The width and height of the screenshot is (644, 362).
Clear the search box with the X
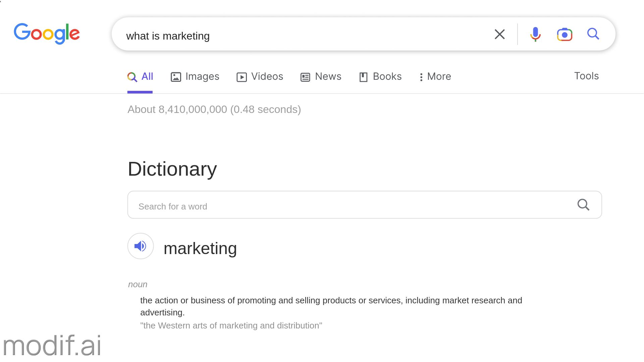499,34
